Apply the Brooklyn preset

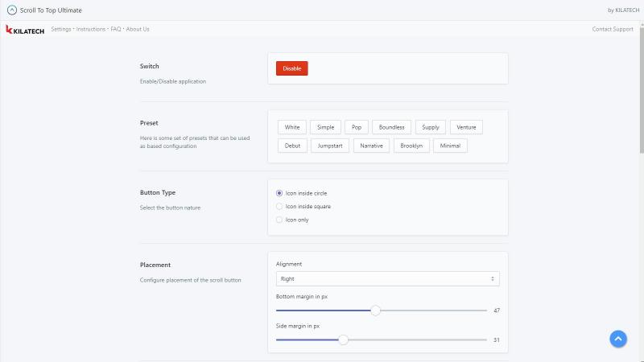(x=411, y=146)
